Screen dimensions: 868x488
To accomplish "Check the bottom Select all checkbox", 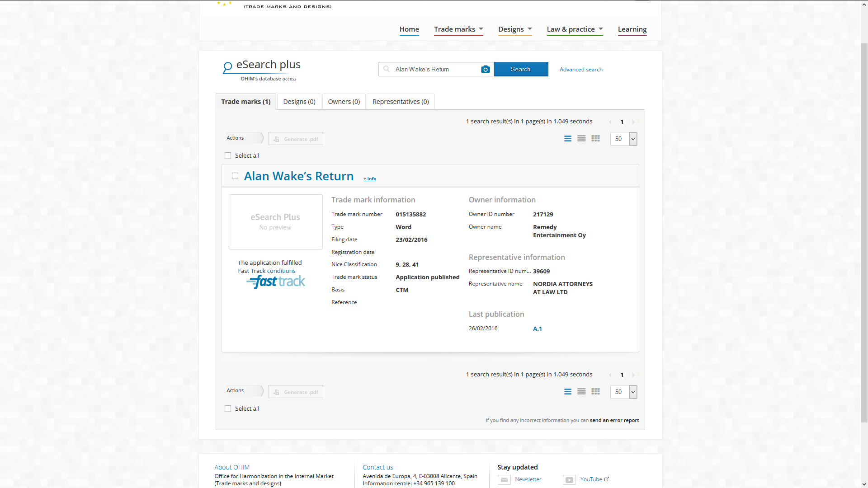I will 228,408.
